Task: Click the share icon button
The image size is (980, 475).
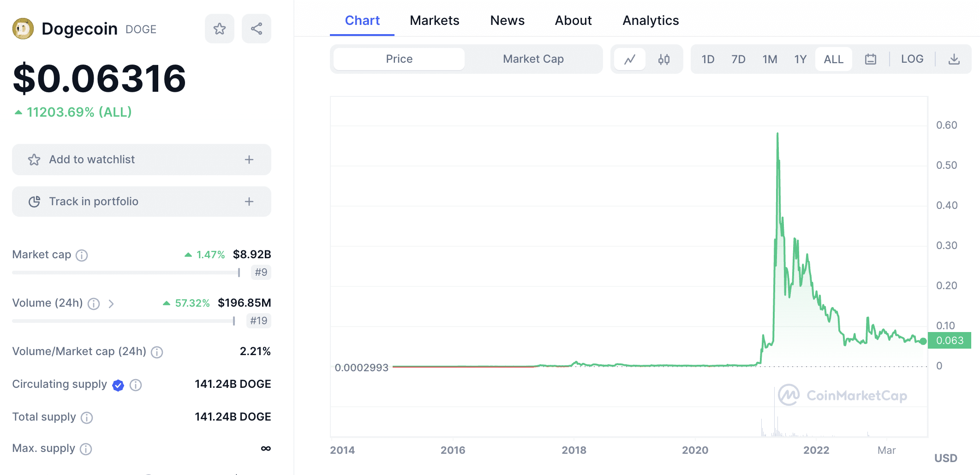Action: (257, 29)
